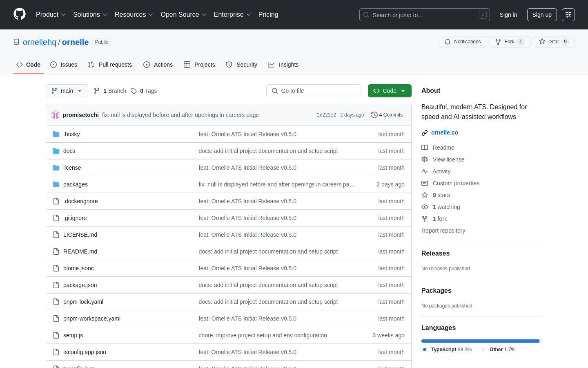
Task: Expand the Enterprise menu
Action: point(232,14)
